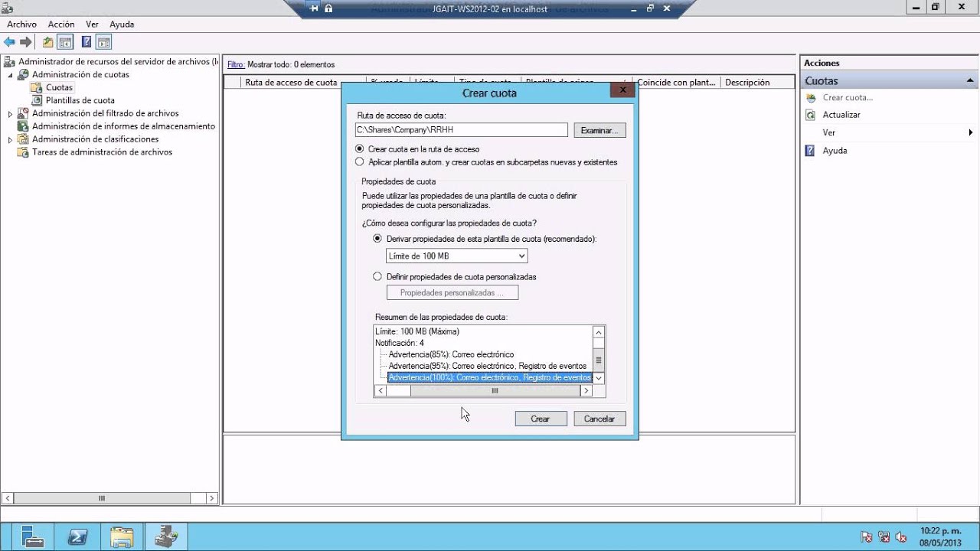Click the blue Back arrow in toolbar

click(9, 42)
